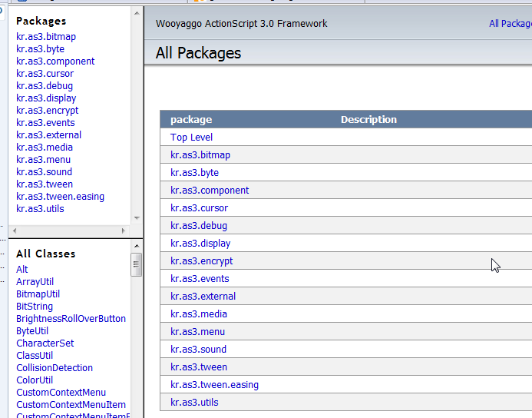Image resolution: width=532 pixels, height=418 pixels.
Task: Open kr.as3.menu in Packages sidebar
Action: point(44,160)
